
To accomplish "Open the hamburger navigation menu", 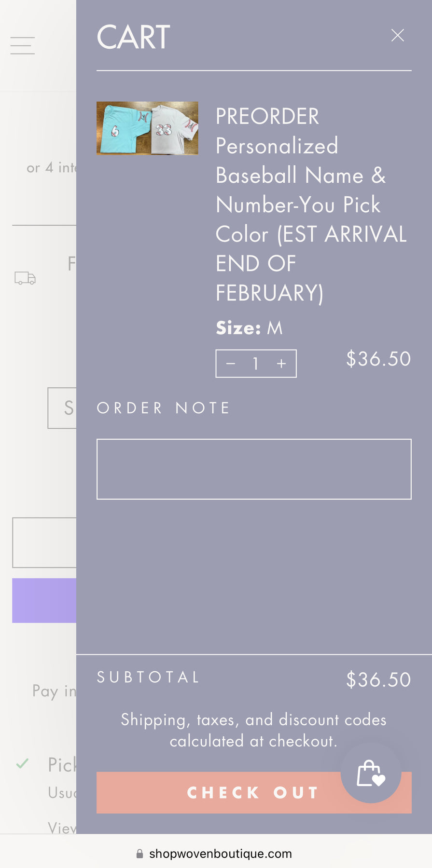I will (x=23, y=45).
